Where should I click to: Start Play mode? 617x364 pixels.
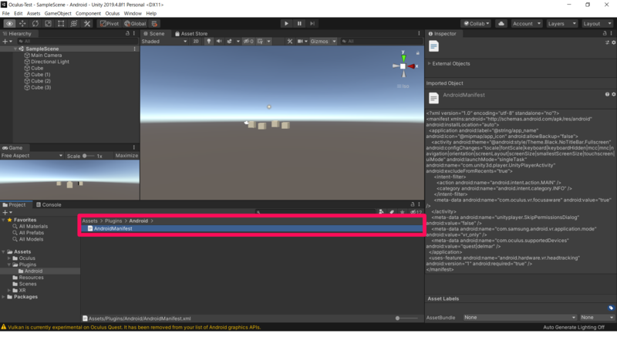286,24
